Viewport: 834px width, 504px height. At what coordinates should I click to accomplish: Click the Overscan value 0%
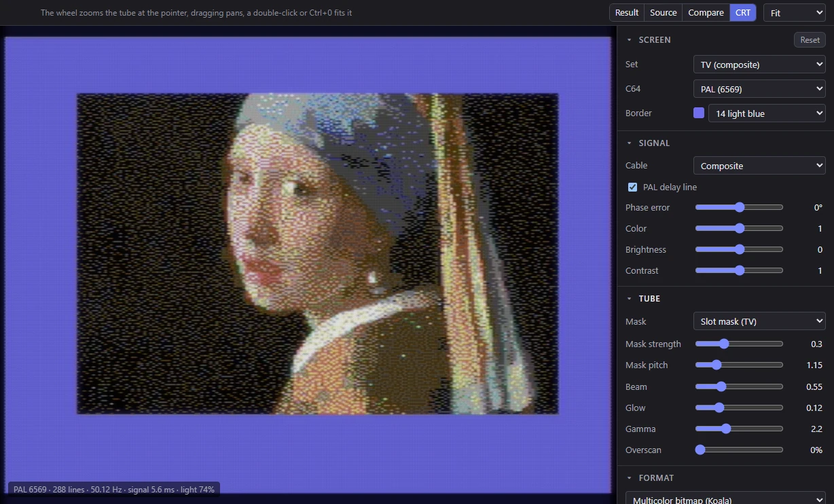click(x=817, y=450)
